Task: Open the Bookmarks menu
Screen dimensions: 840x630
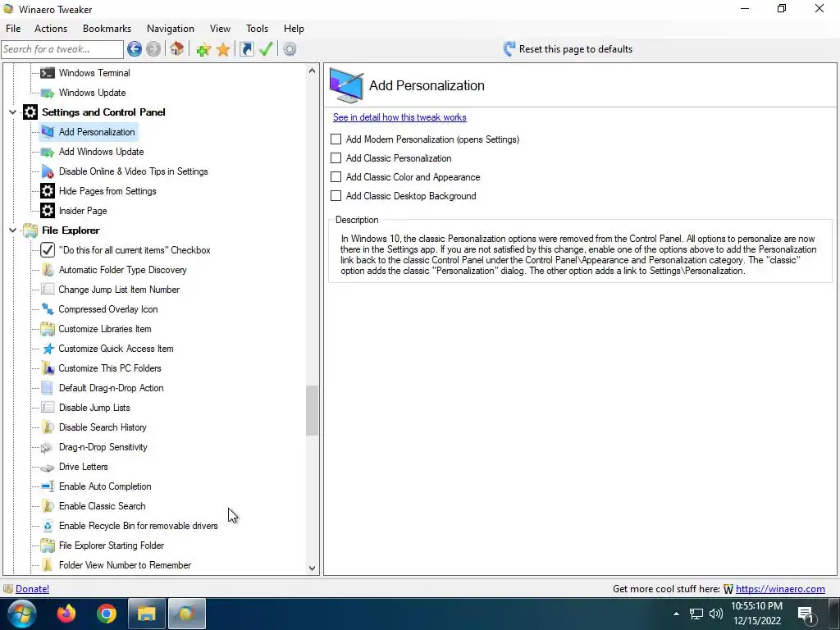Action: point(107,29)
